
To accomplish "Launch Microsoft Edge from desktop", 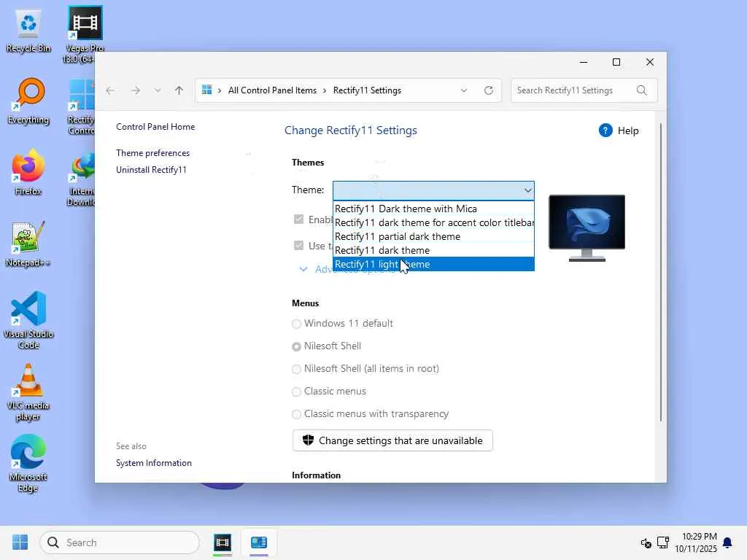I will coord(28,463).
